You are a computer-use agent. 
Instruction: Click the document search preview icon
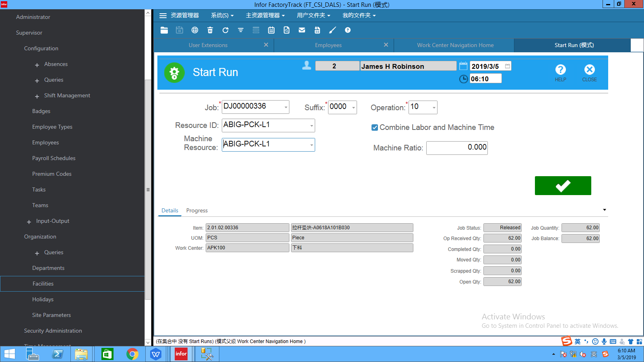287,30
